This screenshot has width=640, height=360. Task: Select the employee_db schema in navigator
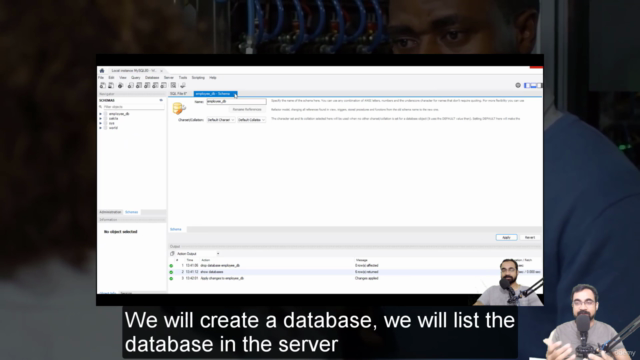click(x=119, y=114)
